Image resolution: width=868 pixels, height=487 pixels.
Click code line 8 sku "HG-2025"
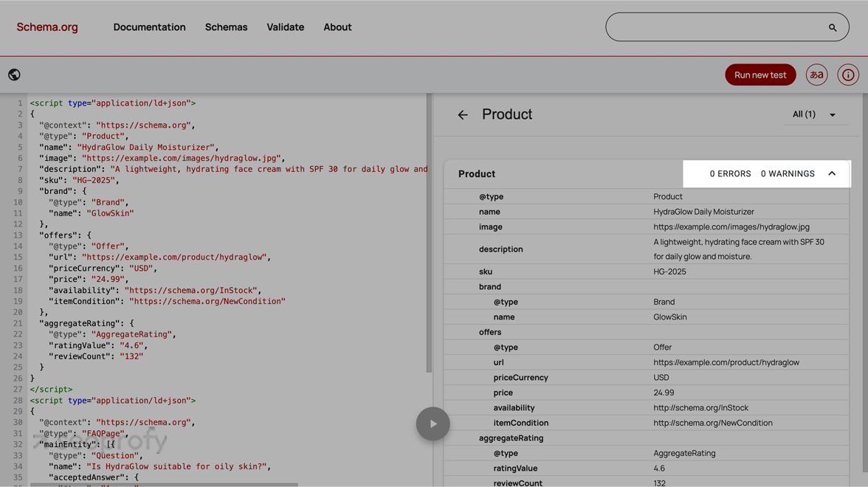tap(79, 180)
